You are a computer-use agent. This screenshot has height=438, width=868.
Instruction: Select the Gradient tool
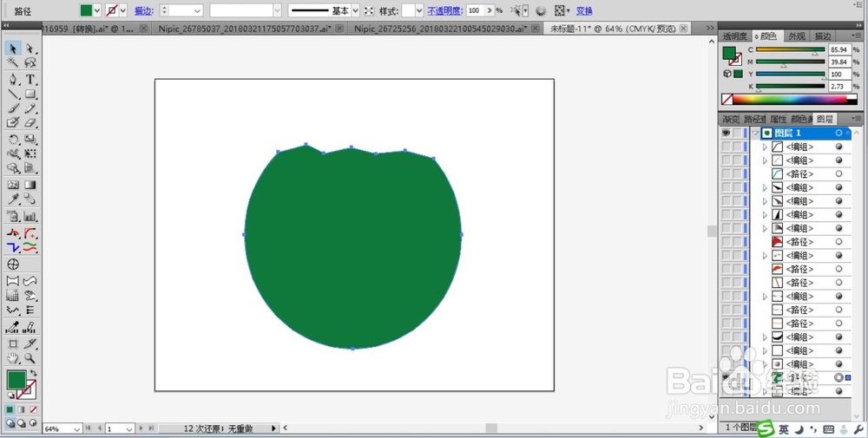[30, 185]
